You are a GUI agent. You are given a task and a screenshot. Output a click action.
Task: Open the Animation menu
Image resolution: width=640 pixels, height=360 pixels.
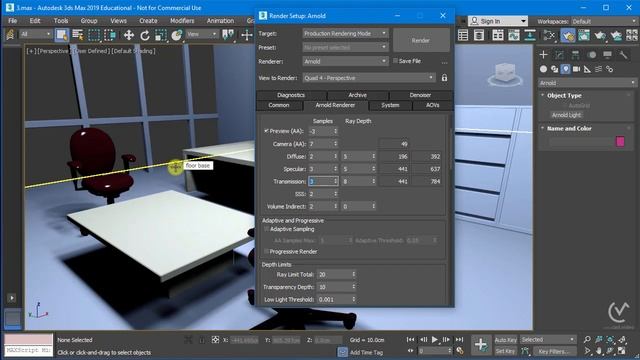click(x=220, y=21)
